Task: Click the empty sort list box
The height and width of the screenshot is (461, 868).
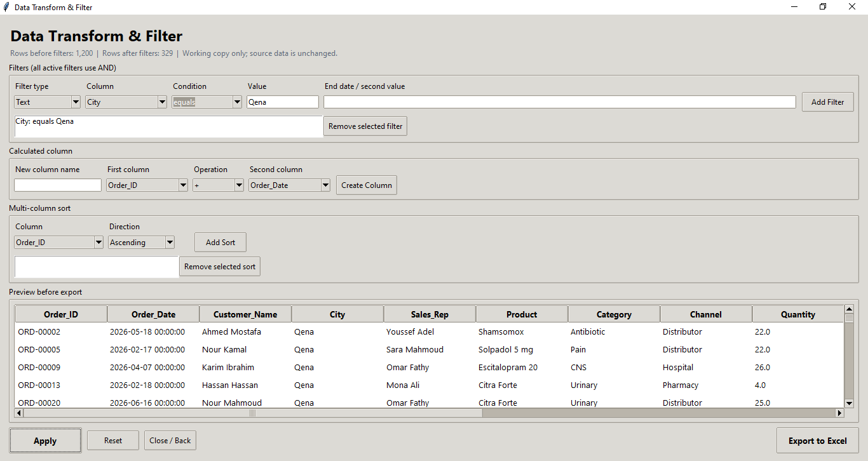Action: click(97, 267)
